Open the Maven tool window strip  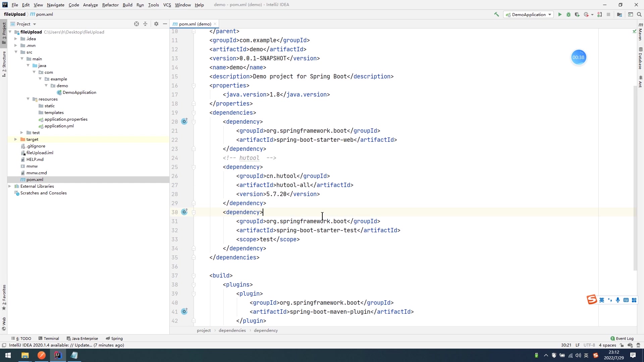tap(640, 32)
